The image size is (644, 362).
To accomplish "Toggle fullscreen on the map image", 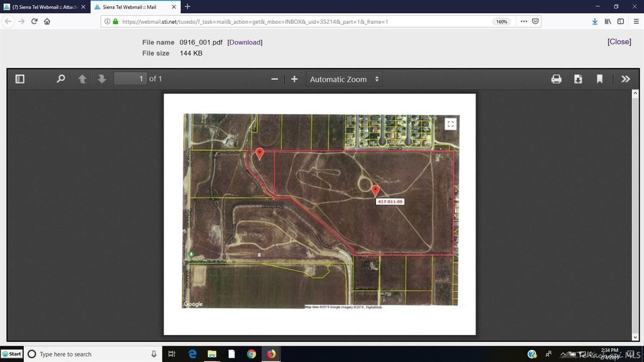I will [450, 124].
